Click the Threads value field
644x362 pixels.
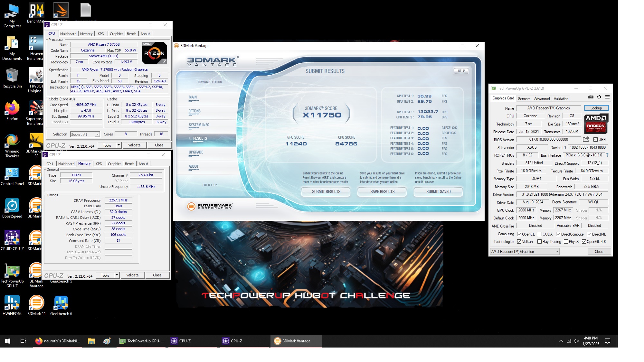pos(161,134)
